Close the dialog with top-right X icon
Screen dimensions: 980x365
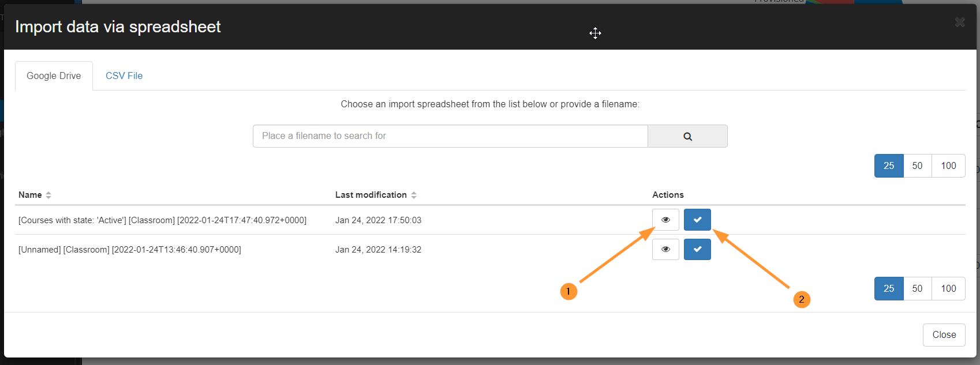960,22
